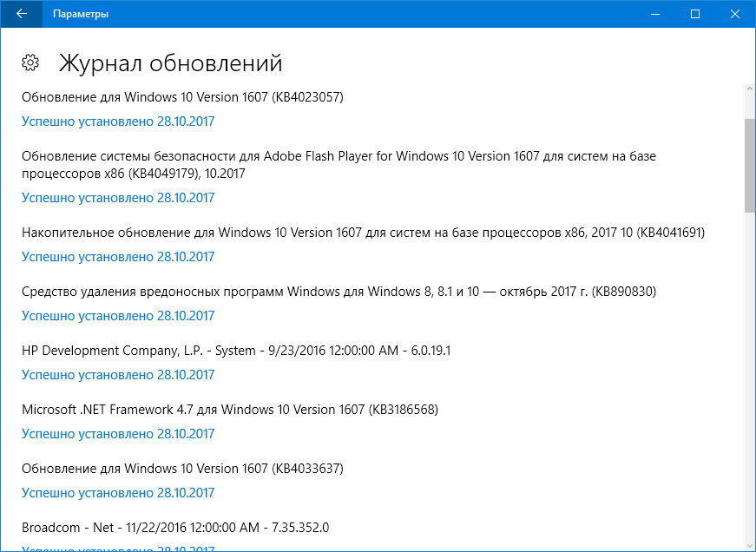Click install status link under HP Development Company

118,375
